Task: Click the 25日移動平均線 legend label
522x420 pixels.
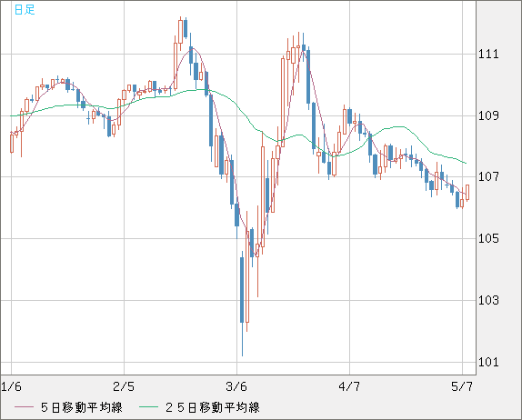Action: 213,407
